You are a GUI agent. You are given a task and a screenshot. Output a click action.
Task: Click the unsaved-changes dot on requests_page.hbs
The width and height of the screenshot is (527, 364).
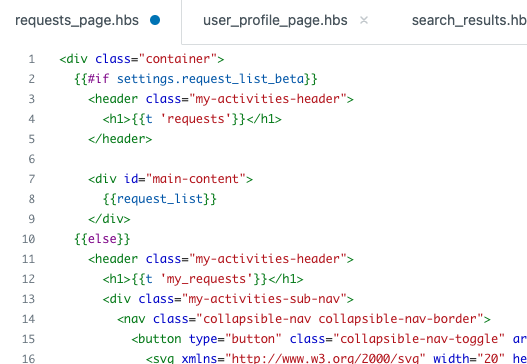pos(155,21)
